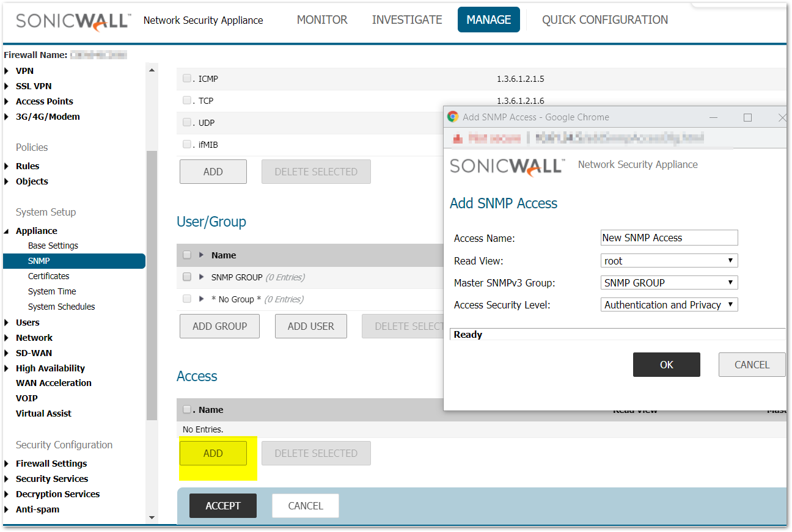Open the Read View dropdown

click(669, 261)
